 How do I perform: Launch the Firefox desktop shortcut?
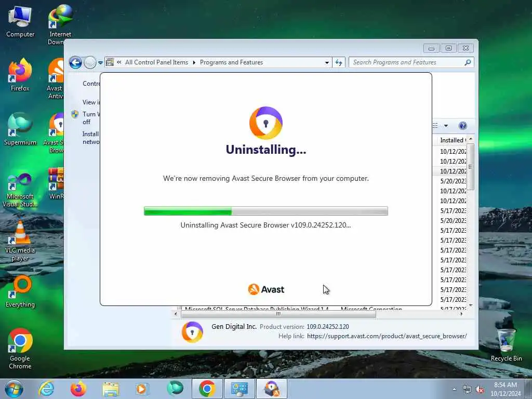click(x=20, y=75)
